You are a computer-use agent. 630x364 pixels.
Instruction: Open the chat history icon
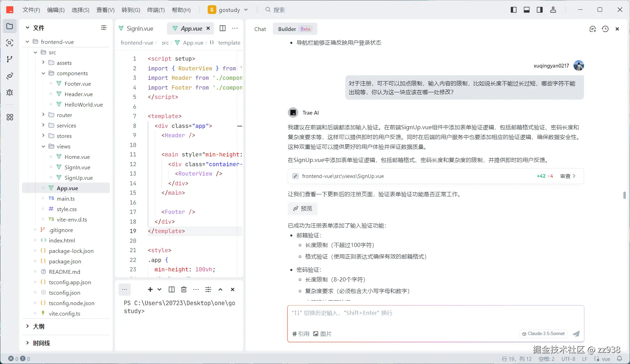[x=605, y=29]
